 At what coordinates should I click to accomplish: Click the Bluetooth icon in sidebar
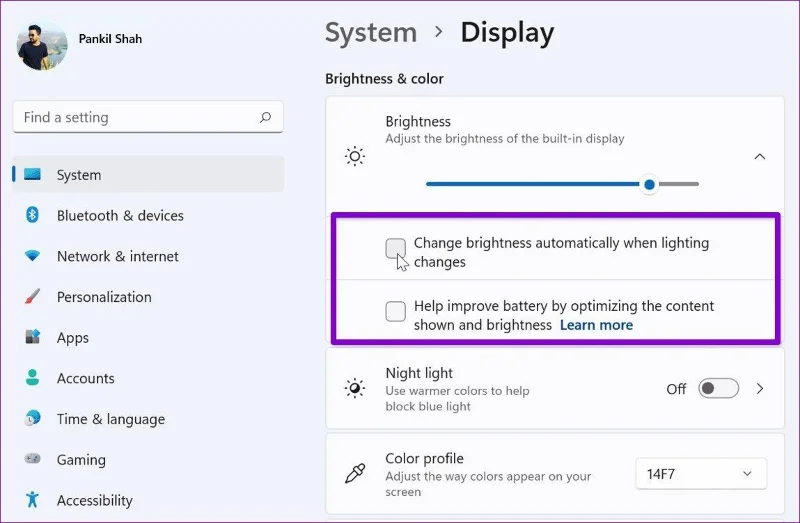pyautogui.click(x=32, y=215)
